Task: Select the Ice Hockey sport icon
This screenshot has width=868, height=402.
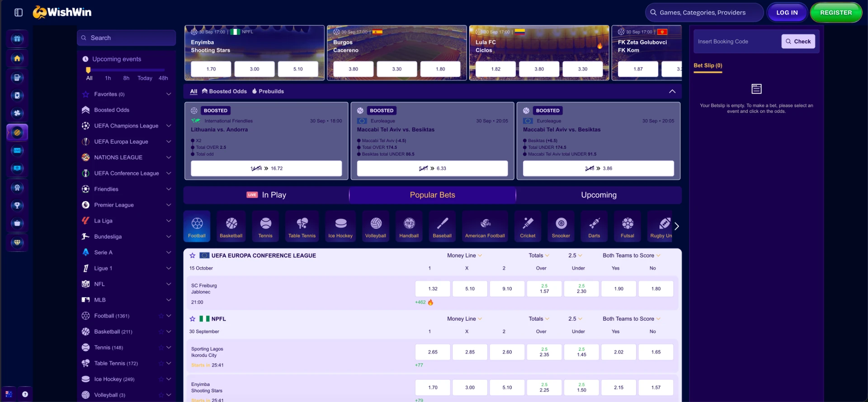Action: point(340,226)
